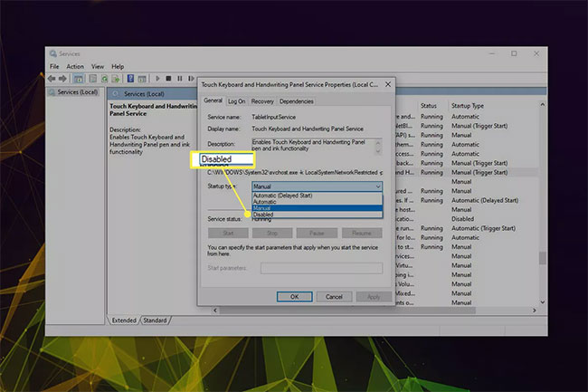The image size is (588, 392).
Task: Click the Description box scroll-up arrow
Action: [378, 142]
